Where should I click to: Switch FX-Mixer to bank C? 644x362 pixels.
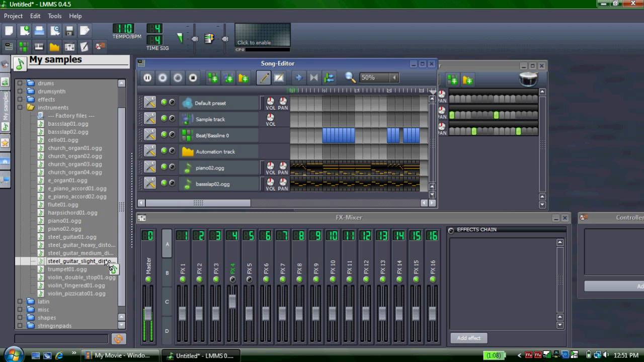tap(167, 302)
